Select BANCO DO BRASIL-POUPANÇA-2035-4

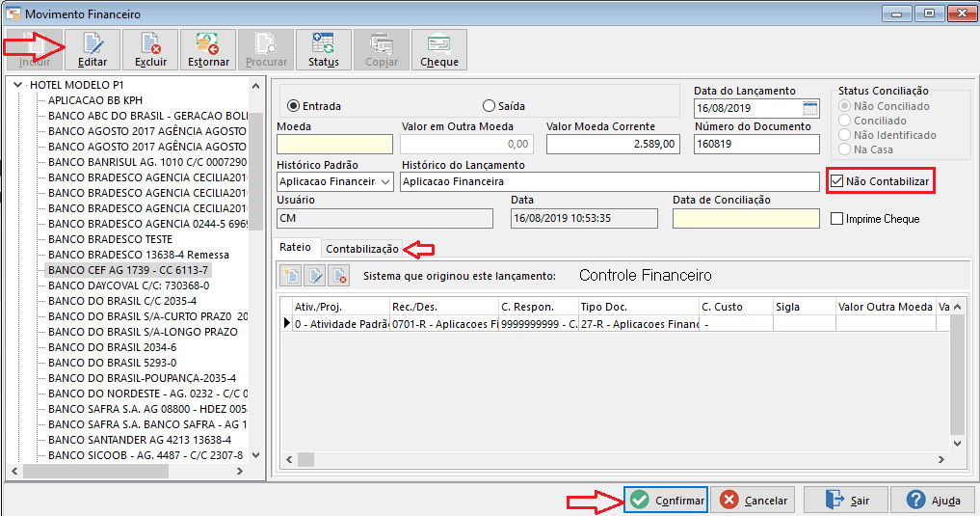point(142,378)
